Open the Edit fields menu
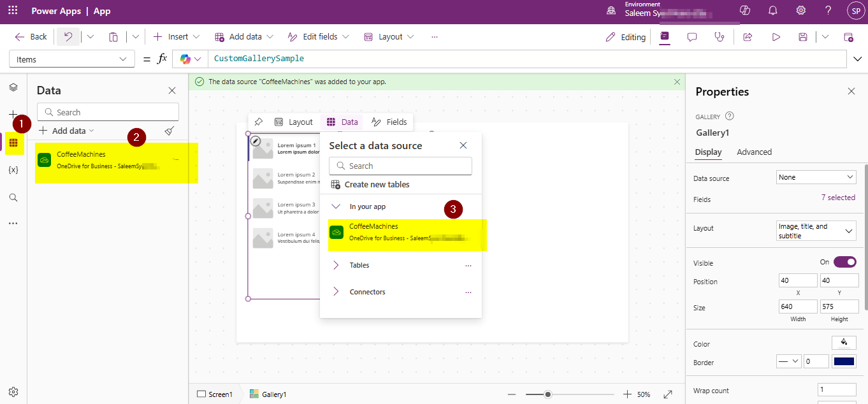868x404 pixels. click(x=318, y=37)
